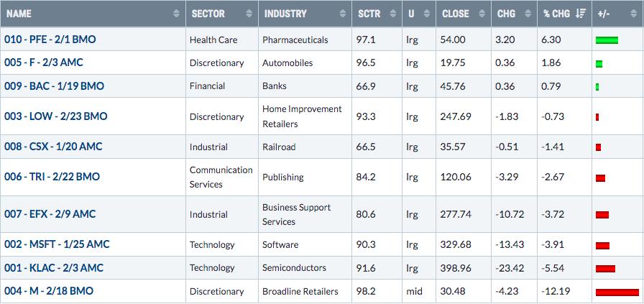
Task: Click the U column sort arrows
Action: pyautogui.click(x=426, y=14)
